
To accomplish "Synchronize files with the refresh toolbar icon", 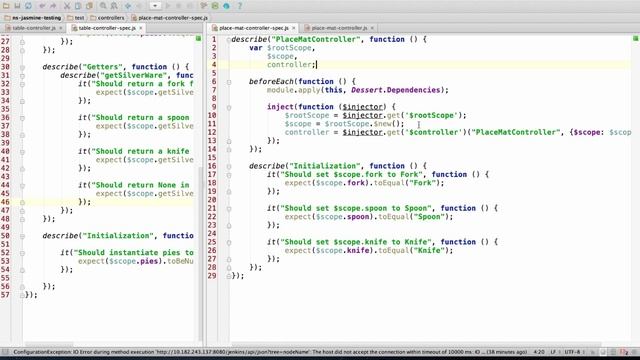I will 28,6.
